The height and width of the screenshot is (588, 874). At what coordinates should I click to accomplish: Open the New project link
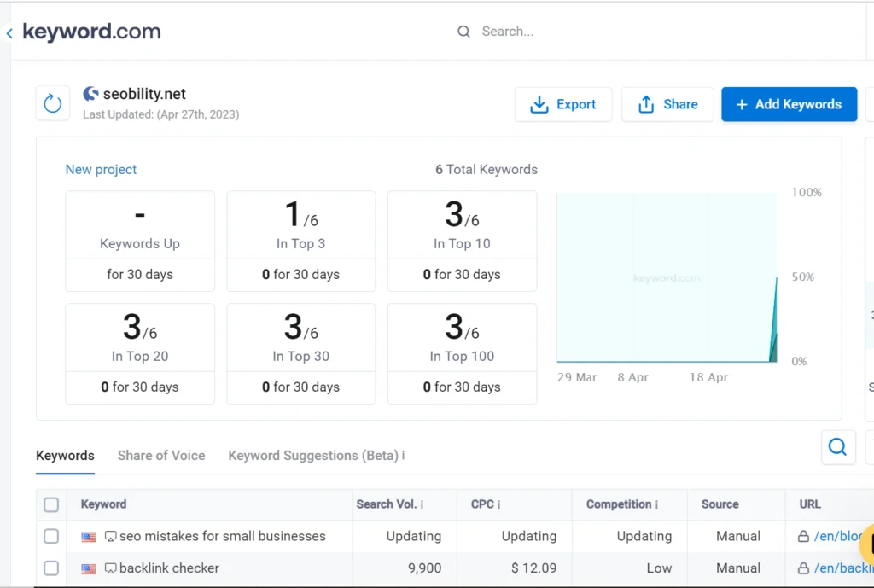tap(100, 169)
